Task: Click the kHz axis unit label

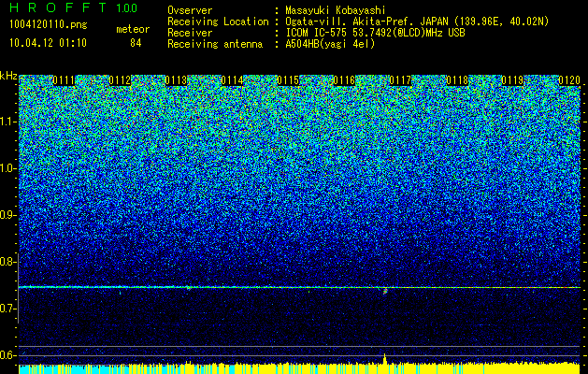Action: point(8,76)
